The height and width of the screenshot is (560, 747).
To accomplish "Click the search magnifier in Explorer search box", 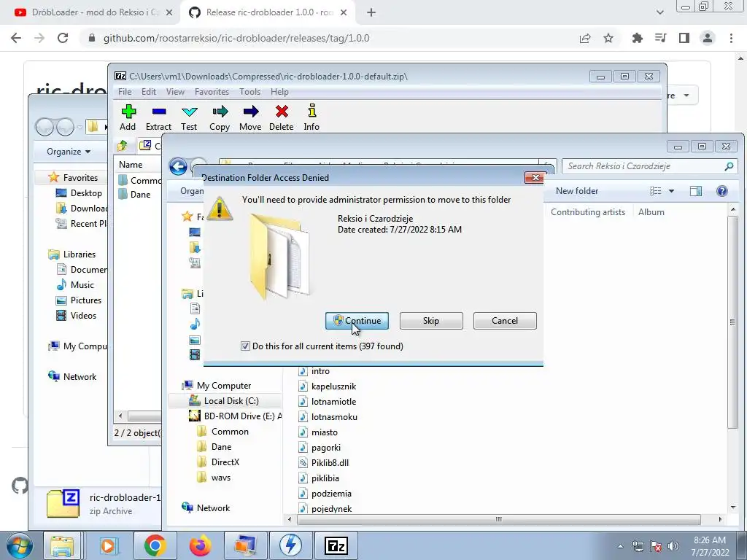I will [x=729, y=166].
